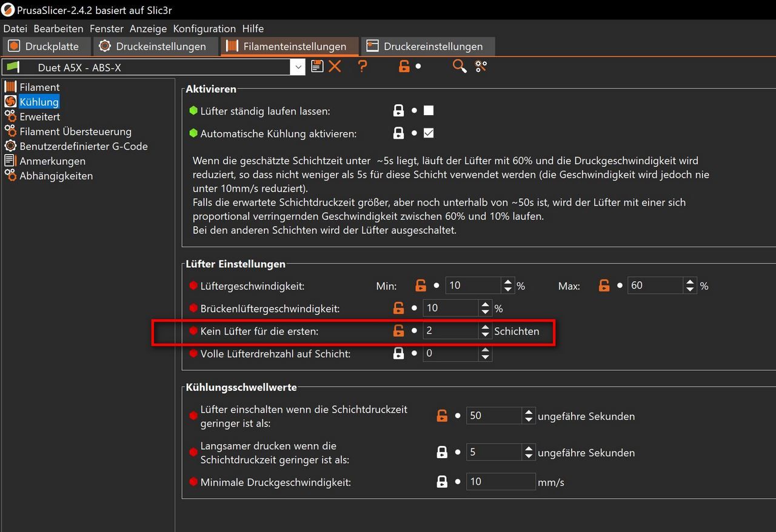776x532 pixels.
Task: Click the Kein Lüfter für die ersten field
Action: tap(451, 331)
